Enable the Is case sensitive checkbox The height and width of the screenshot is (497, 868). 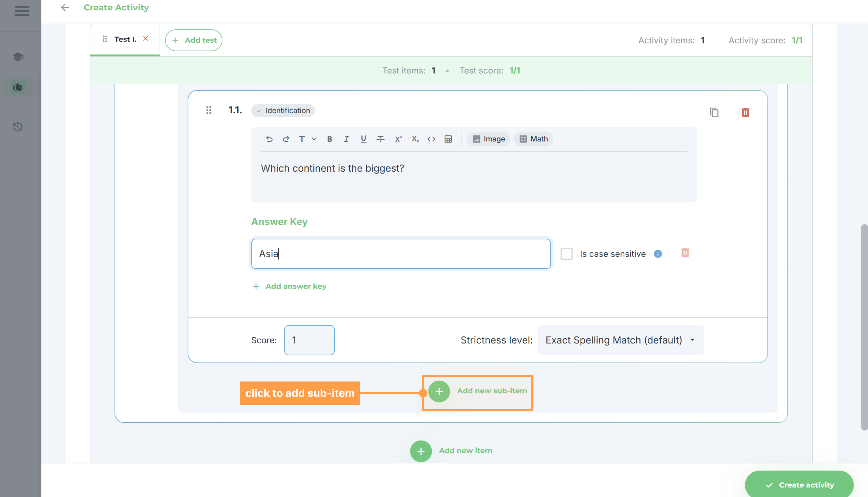566,254
